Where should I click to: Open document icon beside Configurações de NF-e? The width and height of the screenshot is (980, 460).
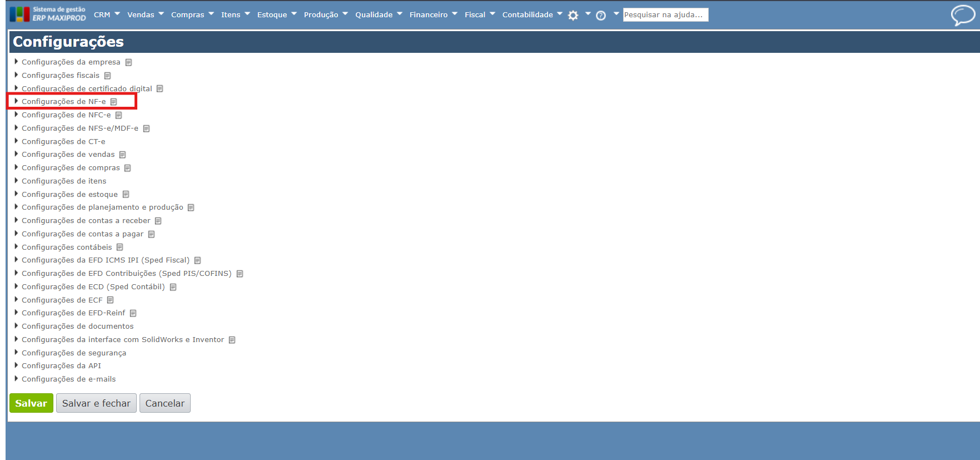pos(113,102)
